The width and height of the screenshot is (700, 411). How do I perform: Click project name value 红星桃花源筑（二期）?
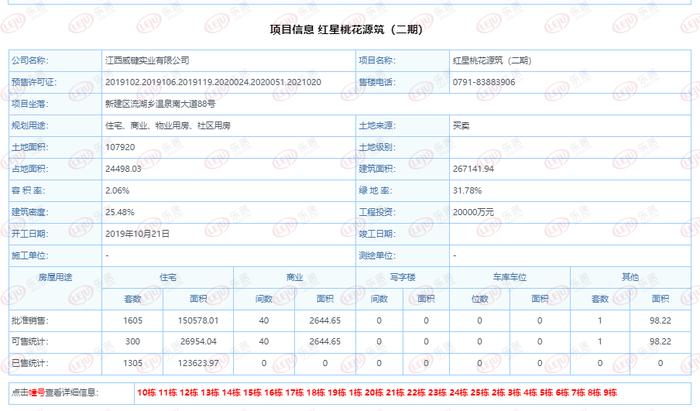click(x=492, y=60)
